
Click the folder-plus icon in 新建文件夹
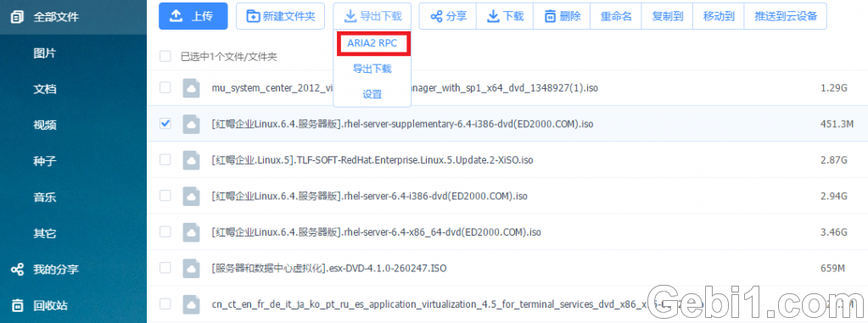pyautogui.click(x=253, y=16)
